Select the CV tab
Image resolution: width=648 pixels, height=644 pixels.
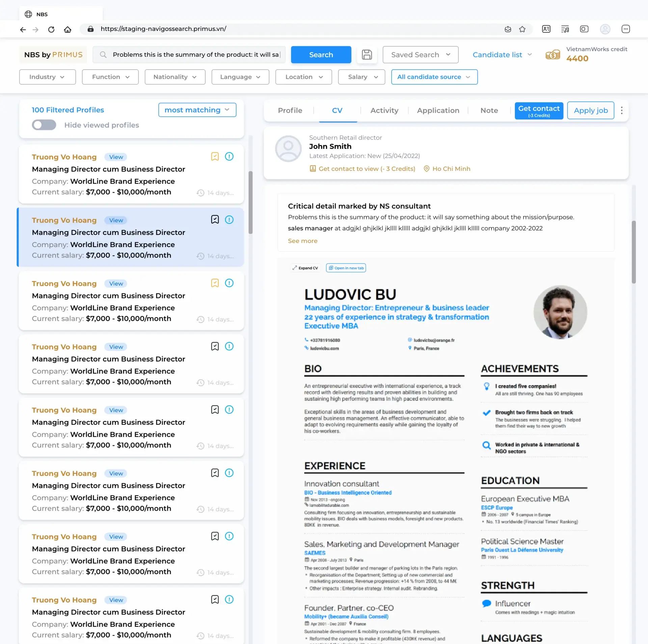[337, 110]
